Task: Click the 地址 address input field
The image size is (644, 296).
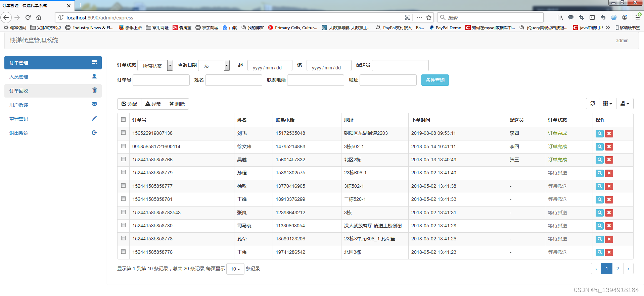Action: (388, 80)
